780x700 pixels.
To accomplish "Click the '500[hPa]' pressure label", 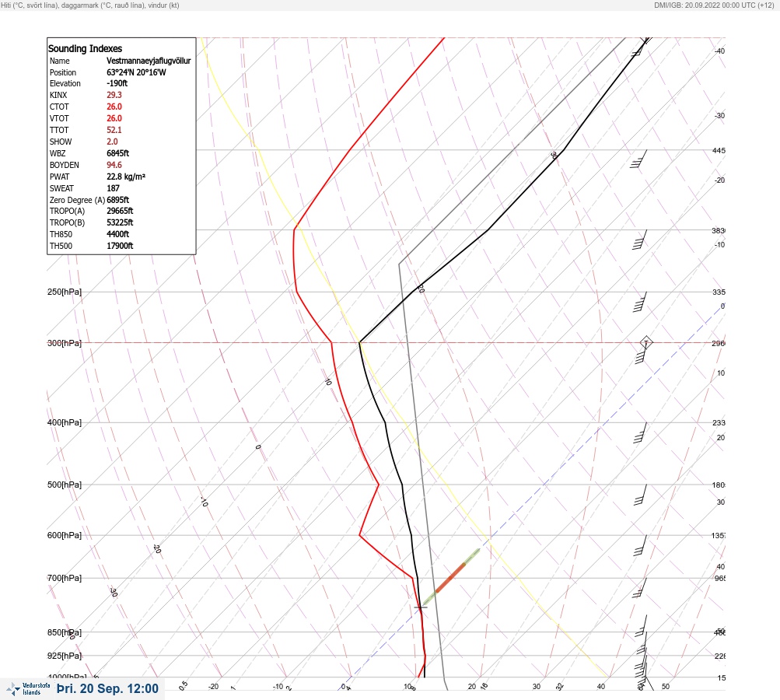I will (x=65, y=485).
